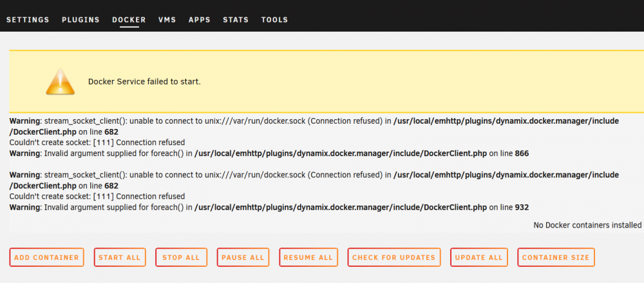644x283 pixels.
Task: View the Stats tab
Action: [x=236, y=20]
